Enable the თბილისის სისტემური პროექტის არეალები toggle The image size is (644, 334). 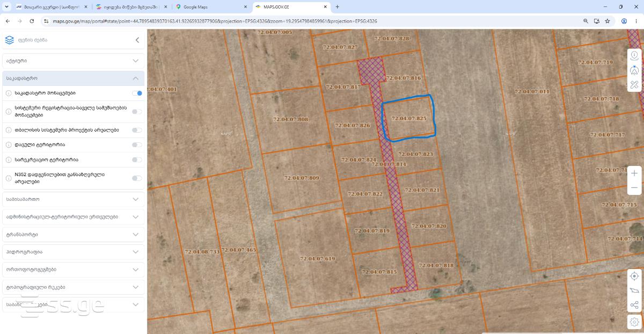[x=137, y=130]
